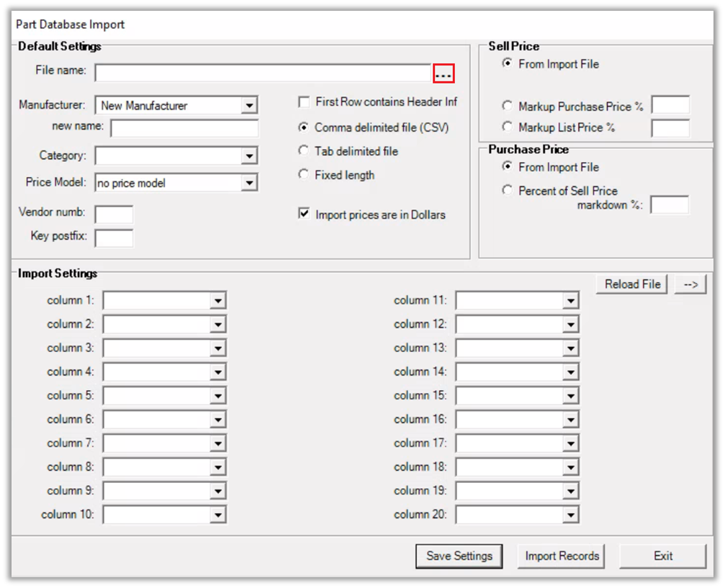This screenshot has width=725, height=588.
Task: Click the Save Settings button
Action: (x=459, y=556)
